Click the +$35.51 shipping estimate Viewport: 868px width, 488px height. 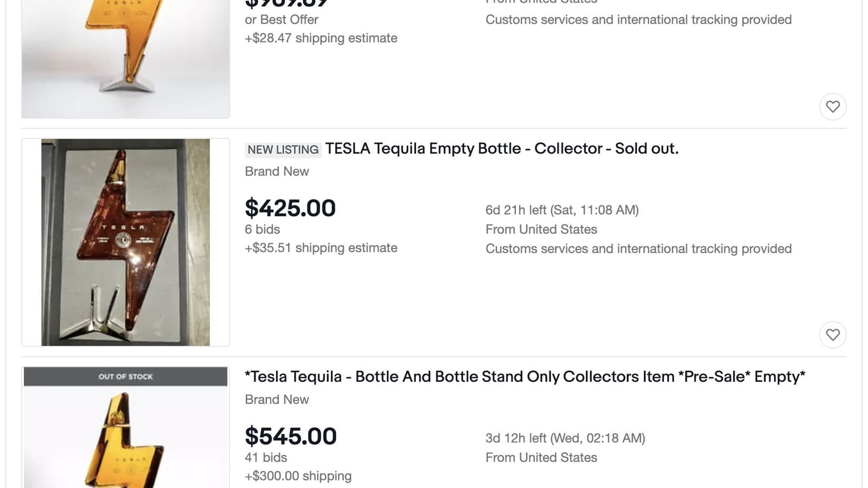(x=321, y=248)
